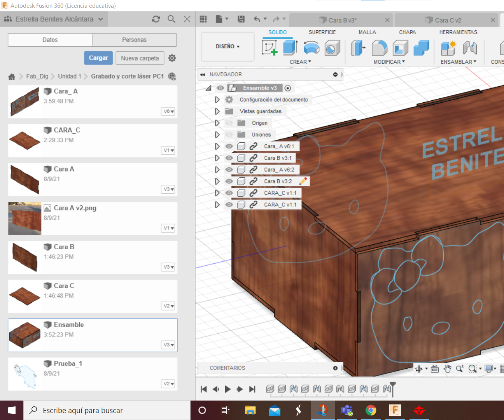Viewport: 504px width, 420px height.
Task: Hide the Cara_A v6:1 component
Action: click(x=229, y=146)
